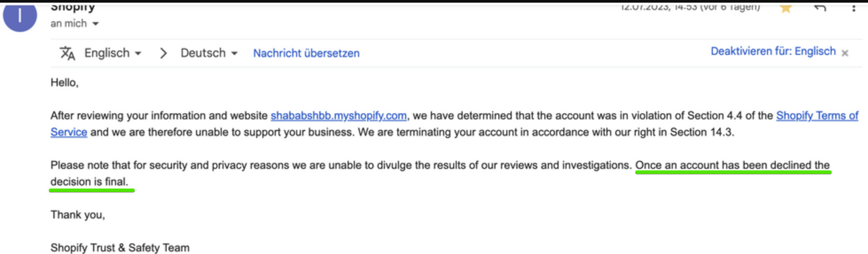This screenshot has width=868, height=254.
Task: Star this Shopify email
Action: click(786, 8)
